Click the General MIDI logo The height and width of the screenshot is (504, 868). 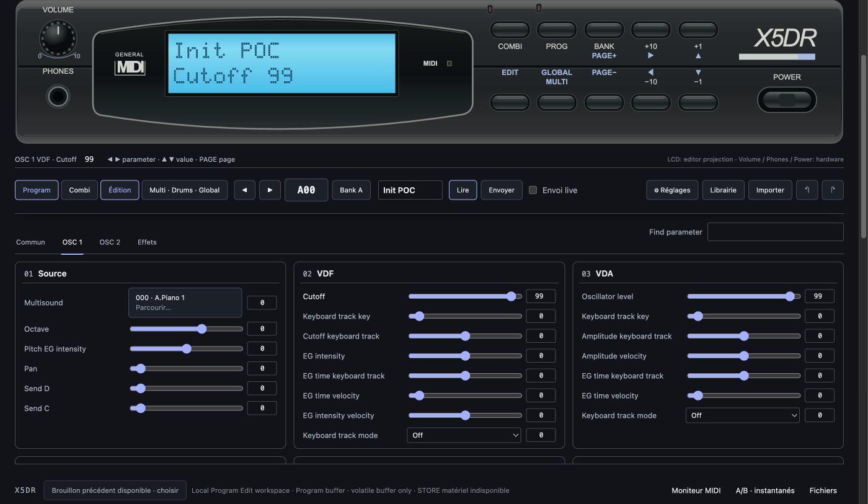click(130, 63)
